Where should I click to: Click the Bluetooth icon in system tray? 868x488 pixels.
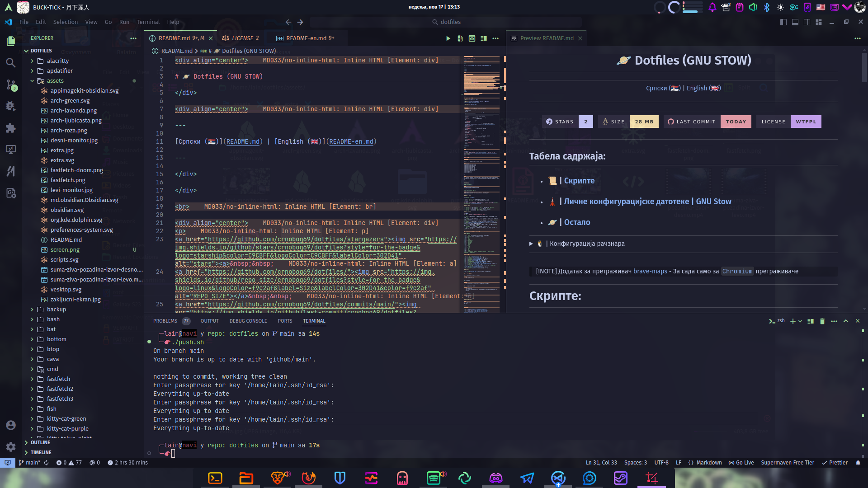click(767, 7)
